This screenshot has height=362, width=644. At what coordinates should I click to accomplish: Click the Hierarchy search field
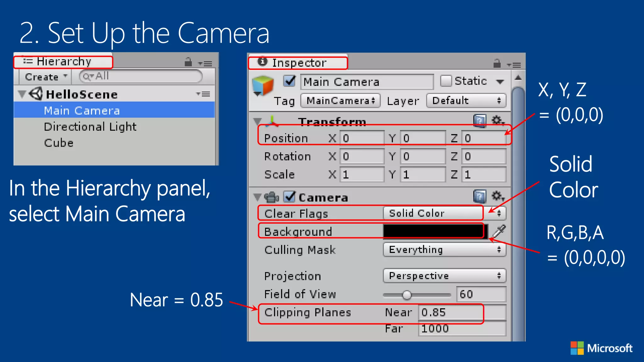click(x=141, y=76)
